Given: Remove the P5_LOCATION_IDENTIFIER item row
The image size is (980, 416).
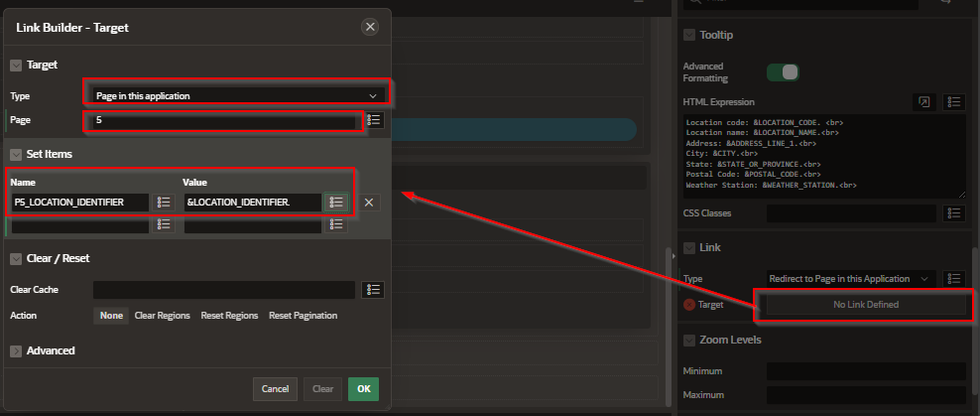Looking at the screenshot, I should tap(369, 203).
